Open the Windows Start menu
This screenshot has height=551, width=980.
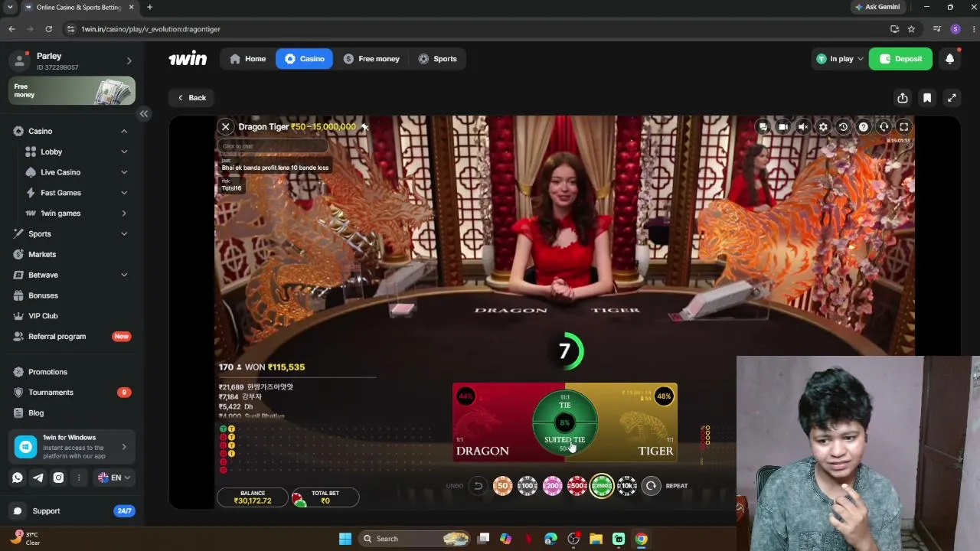click(x=345, y=539)
